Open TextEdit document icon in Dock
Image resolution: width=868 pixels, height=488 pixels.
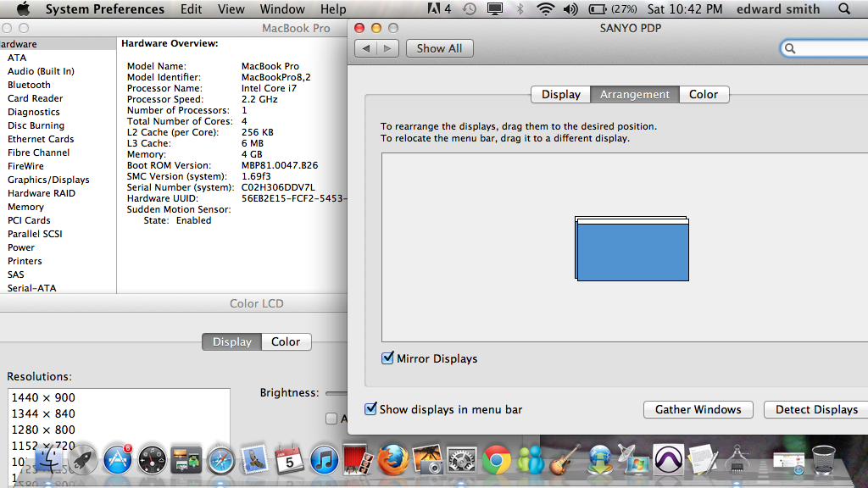(x=703, y=459)
